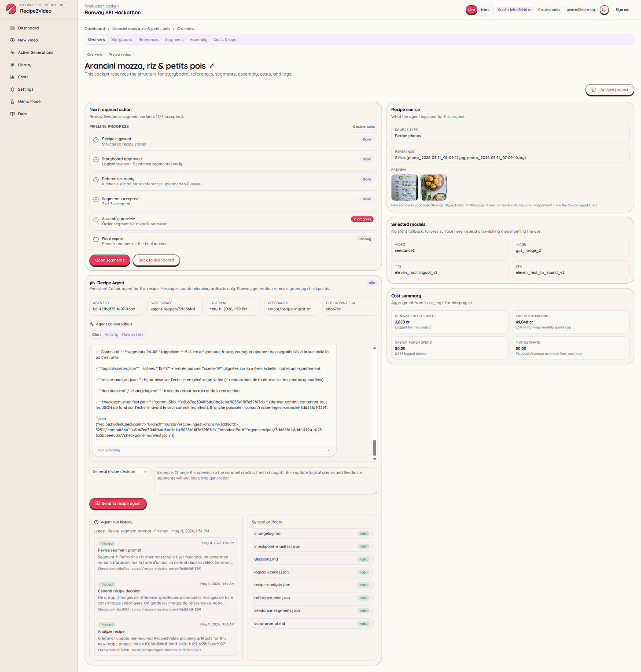This screenshot has height=672, width=641.
Task: Select the Demo Mode flask icon
Action: 12,102
